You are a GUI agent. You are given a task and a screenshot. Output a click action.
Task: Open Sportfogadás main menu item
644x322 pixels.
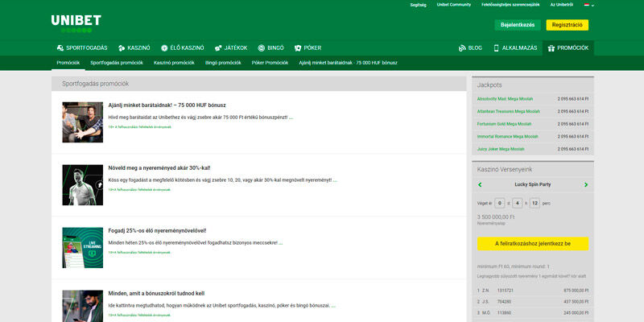pyautogui.click(x=82, y=48)
